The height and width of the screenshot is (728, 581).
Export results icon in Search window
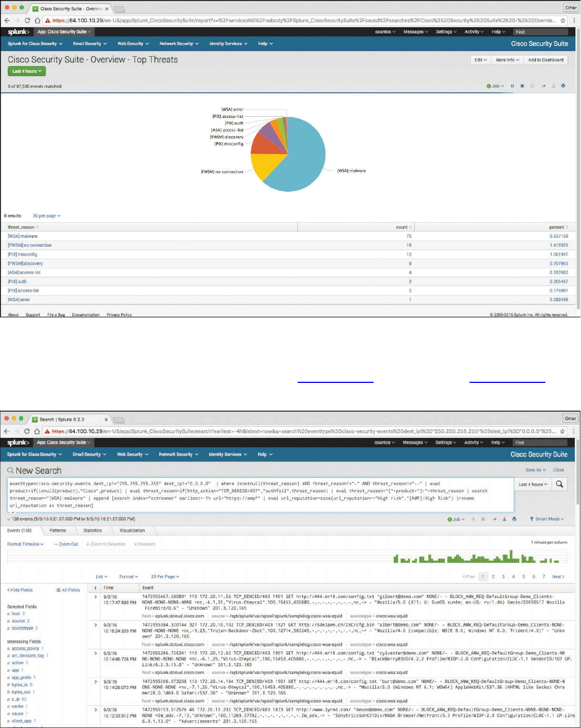click(x=504, y=519)
